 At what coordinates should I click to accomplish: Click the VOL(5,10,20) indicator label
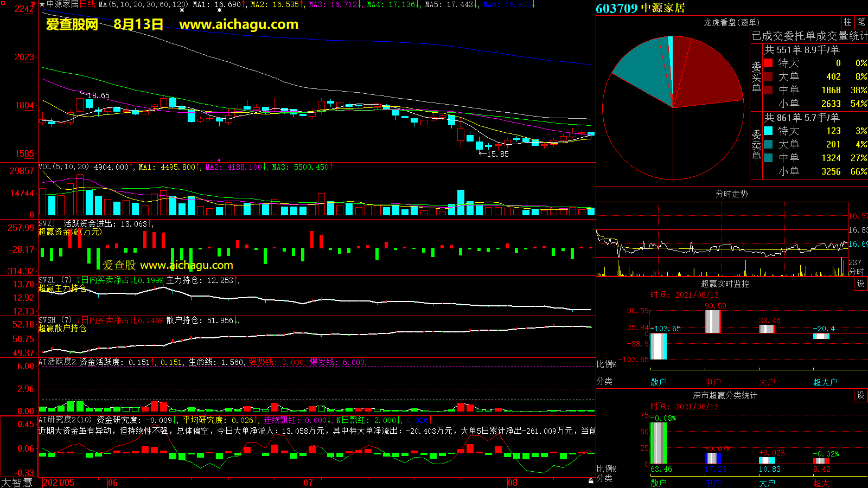[63, 167]
